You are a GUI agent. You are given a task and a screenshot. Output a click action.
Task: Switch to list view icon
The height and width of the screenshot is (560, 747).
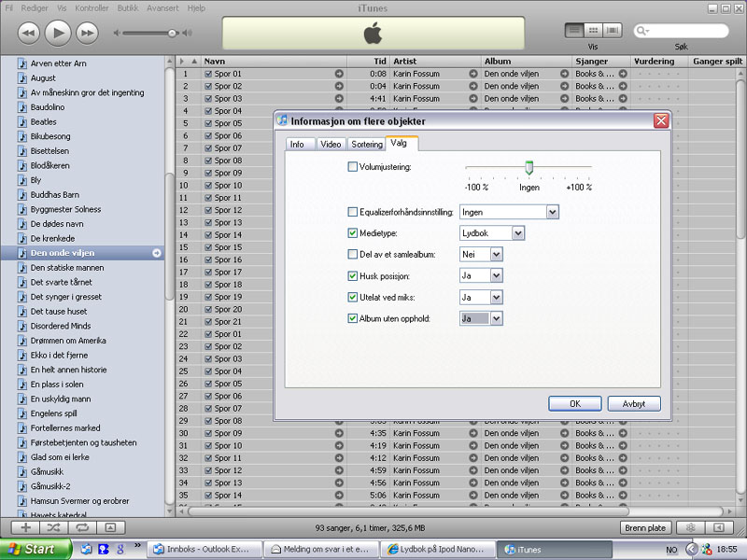coord(574,31)
